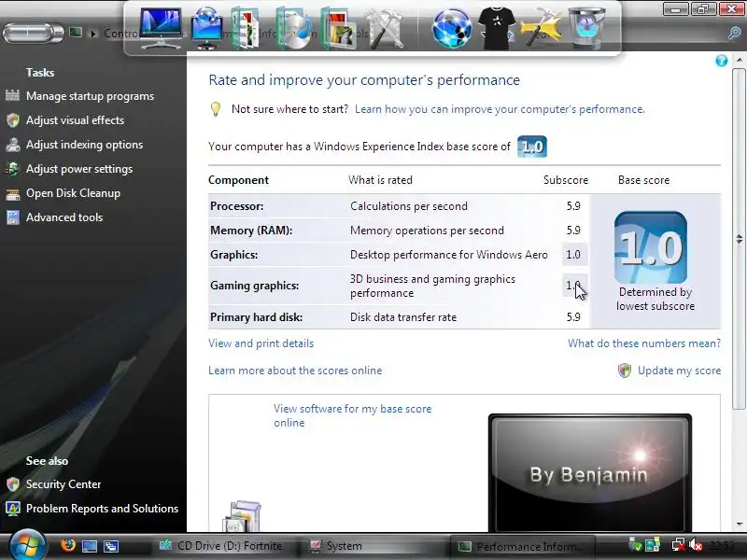Open the yellow star hammer dock icon
The image size is (747, 560).
542,29
